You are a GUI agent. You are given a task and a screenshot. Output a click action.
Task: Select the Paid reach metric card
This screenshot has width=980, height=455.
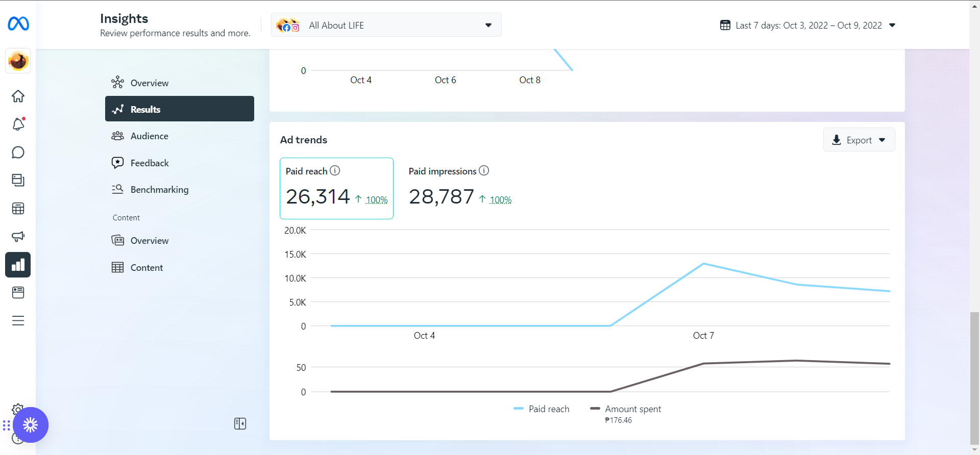[336, 188]
